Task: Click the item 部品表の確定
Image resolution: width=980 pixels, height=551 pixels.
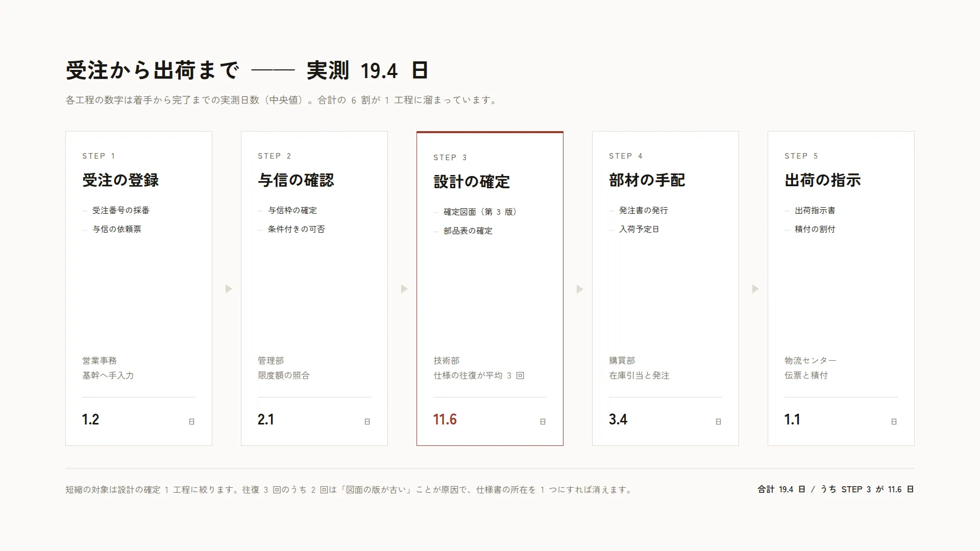Action: click(x=468, y=231)
